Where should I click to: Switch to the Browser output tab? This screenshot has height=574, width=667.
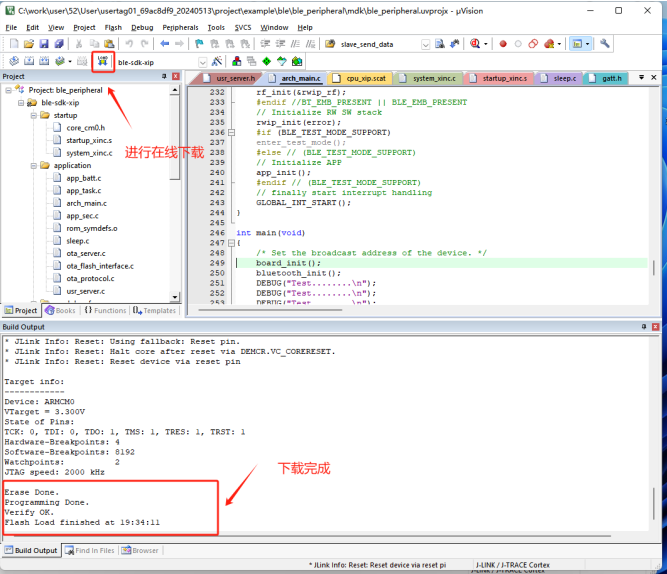tap(140, 551)
